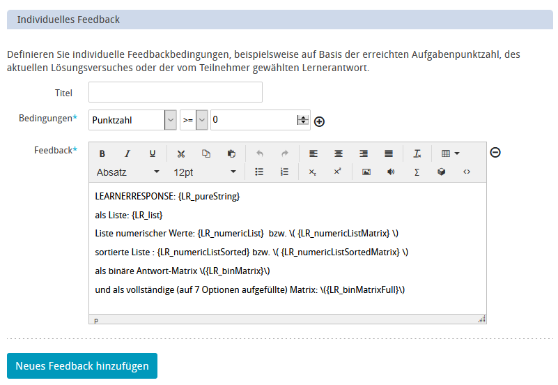The image size is (558, 385).
Task: Insert a numbered list
Action: click(284, 172)
